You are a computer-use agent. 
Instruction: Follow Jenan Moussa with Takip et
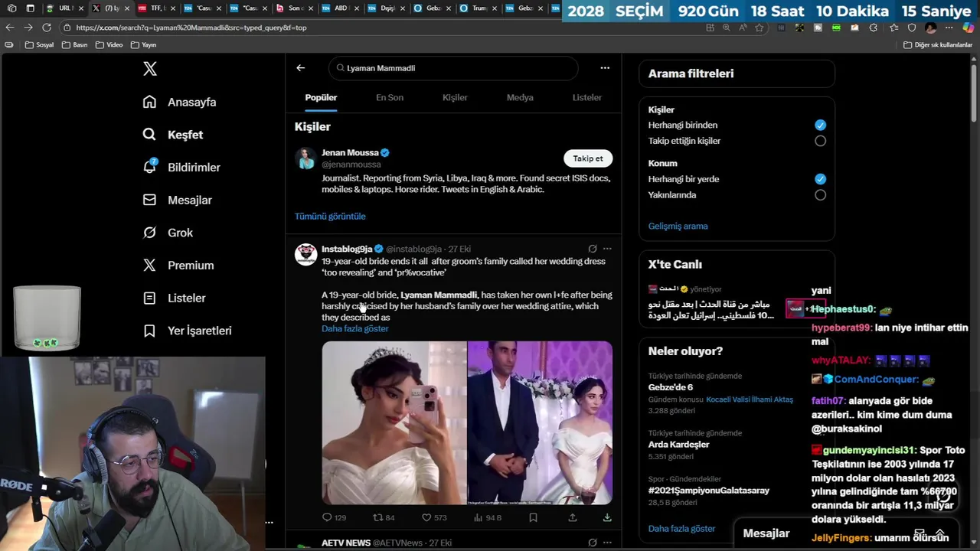pyautogui.click(x=588, y=158)
